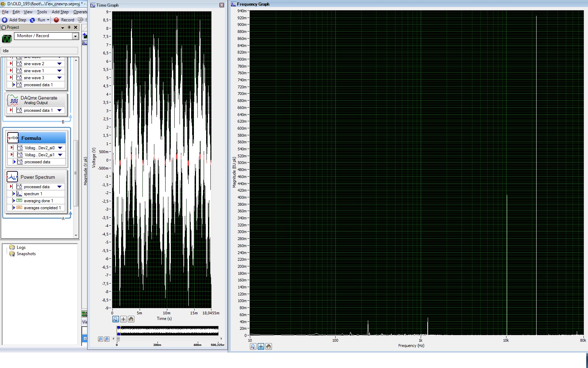Close the Project panel
588x368 pixels.
(76, 27)
